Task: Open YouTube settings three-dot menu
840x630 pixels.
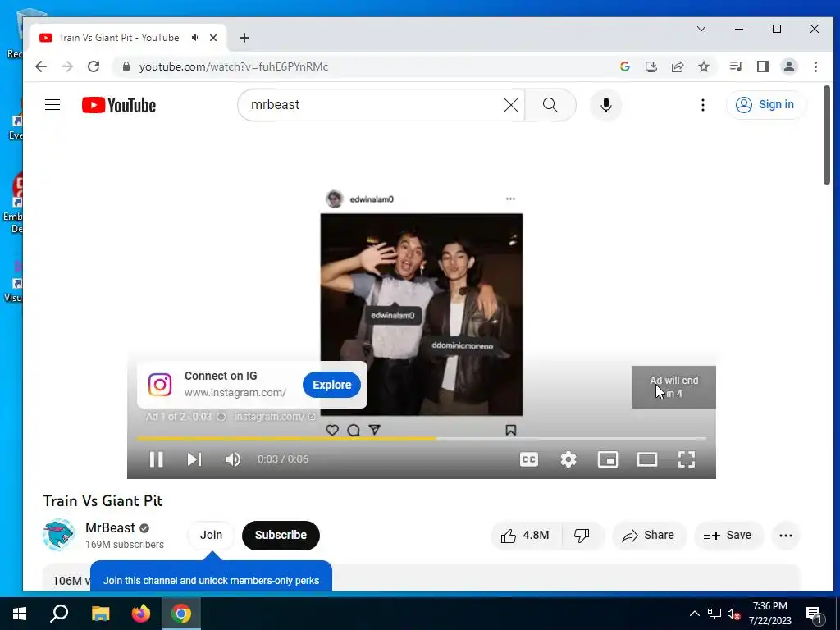Action: pos(703,105)
